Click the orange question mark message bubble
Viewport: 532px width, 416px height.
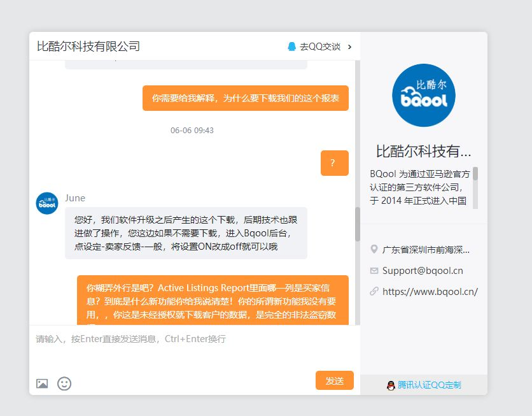point(334,163)
